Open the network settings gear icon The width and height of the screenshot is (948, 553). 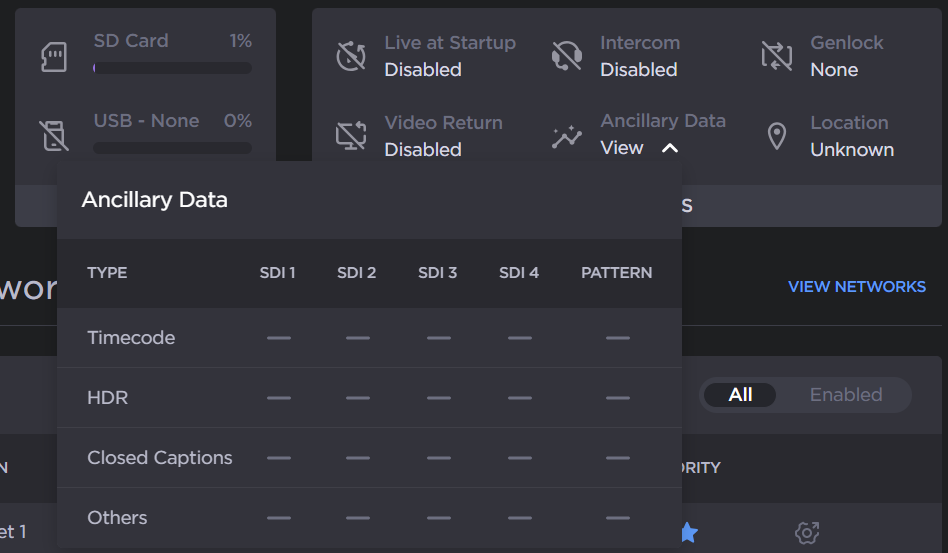[806, 533]
